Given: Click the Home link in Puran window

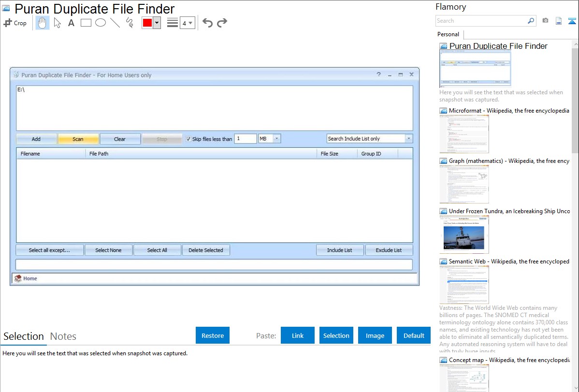Looking at the screenshot, I should 30,278.
